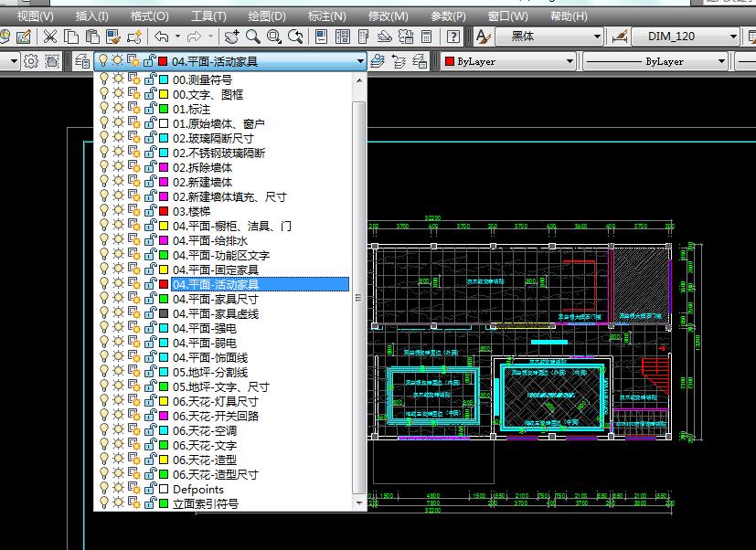
Task: Click the Dimension Style icon
Action: pos(619,37)
